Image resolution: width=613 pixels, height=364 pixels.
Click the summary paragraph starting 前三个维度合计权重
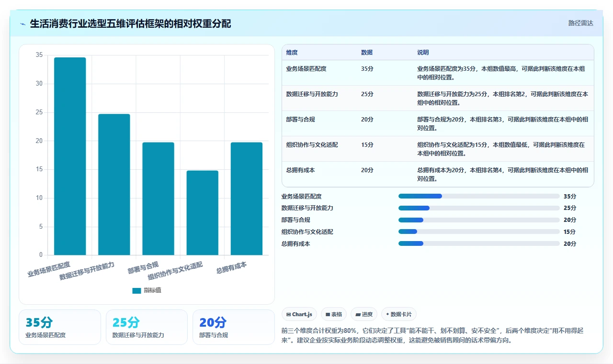pos(432,336)
